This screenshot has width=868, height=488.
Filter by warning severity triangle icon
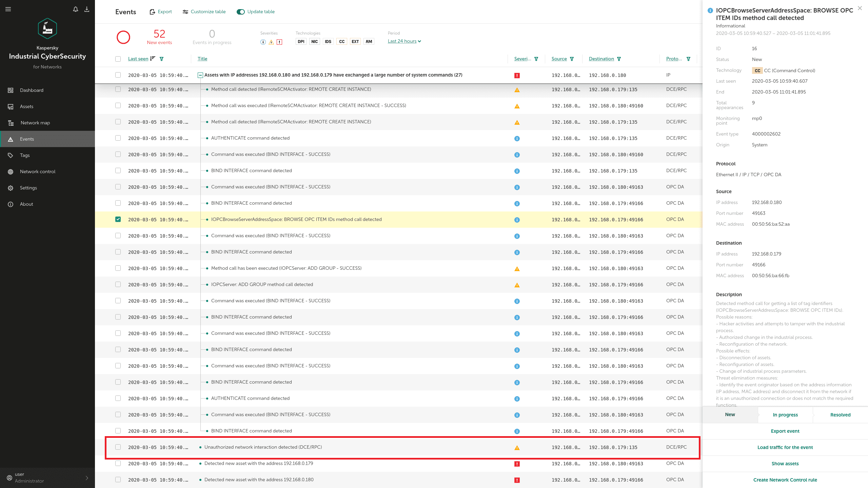pyautogui.click(x=271, y=42)
